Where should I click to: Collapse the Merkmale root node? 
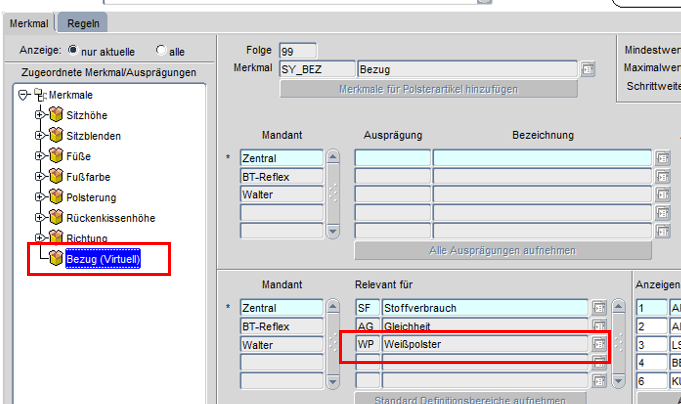pos(25,93)
